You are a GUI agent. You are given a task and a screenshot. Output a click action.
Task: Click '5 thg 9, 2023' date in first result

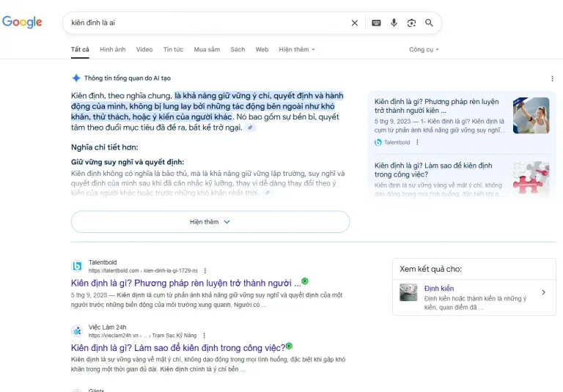coord(89,295)
